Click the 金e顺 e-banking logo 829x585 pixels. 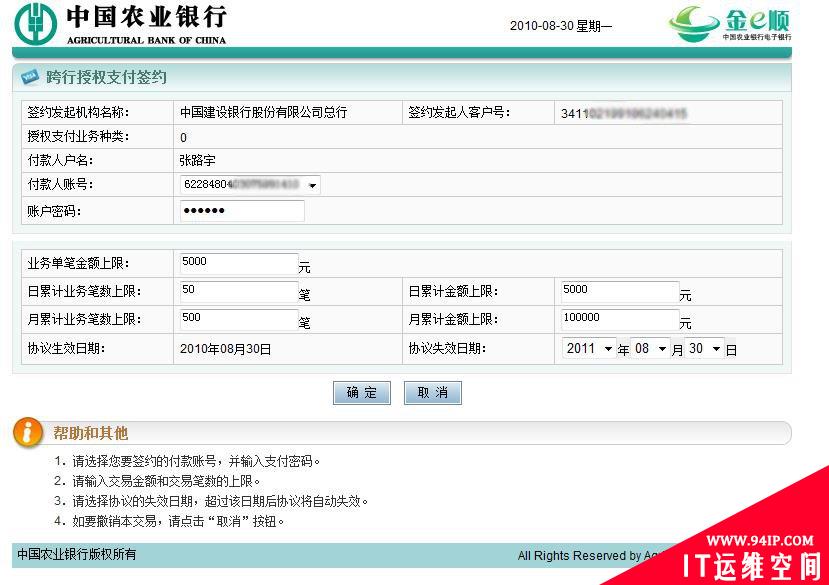(x=730, y=24)
